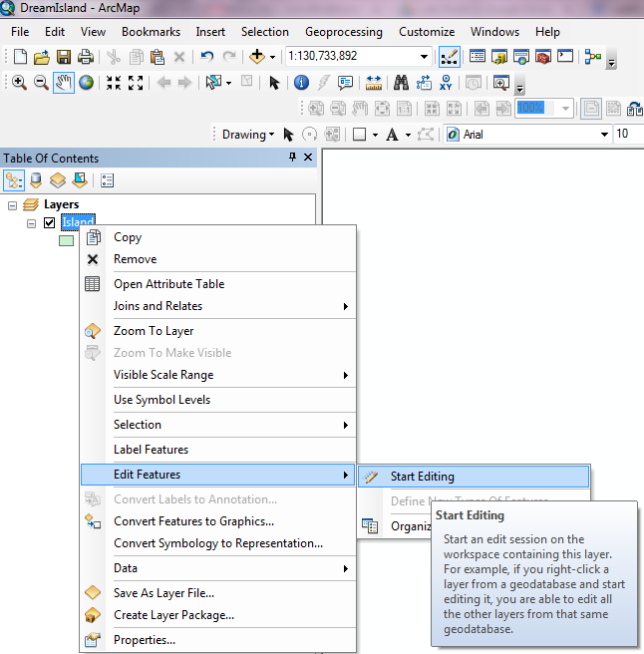Expand the Data submenu entry
Image resolution: width=644 pixels, height=654 pixels.
[218, 568]
